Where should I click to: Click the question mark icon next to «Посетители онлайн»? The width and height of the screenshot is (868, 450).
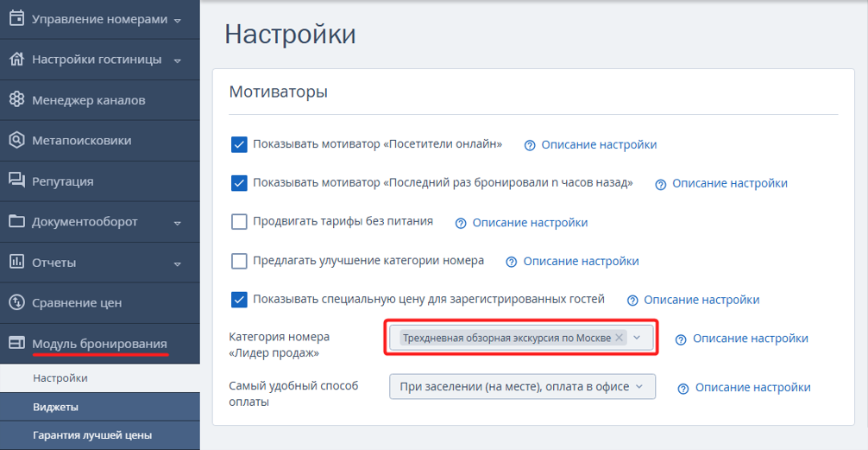[530, 145]
